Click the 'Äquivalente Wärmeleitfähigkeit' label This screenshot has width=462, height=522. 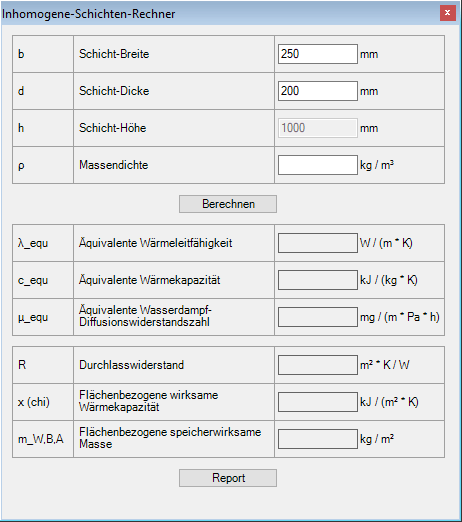[156, 243]
